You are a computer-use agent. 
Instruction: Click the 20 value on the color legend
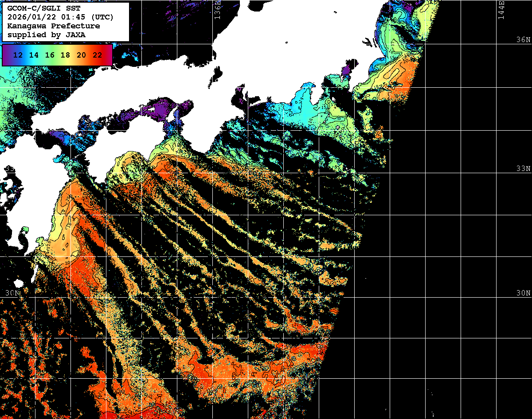pos(82,55)
